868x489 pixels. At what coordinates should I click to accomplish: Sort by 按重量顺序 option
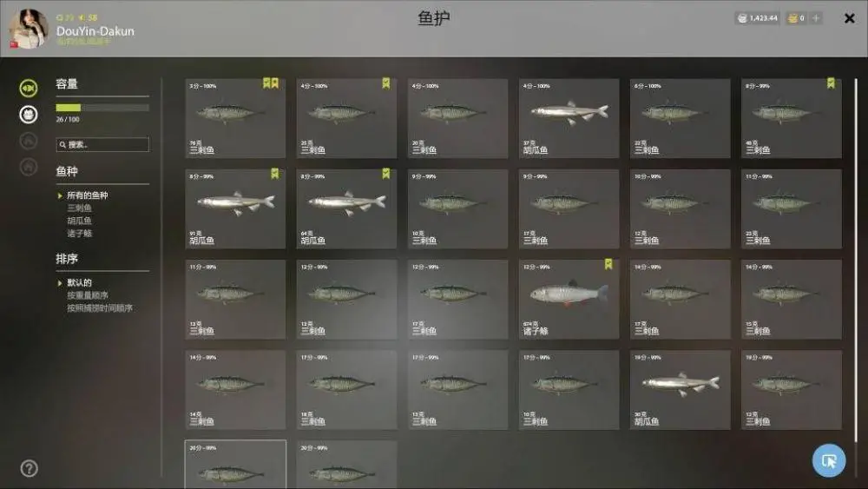(x=88, y=295)
